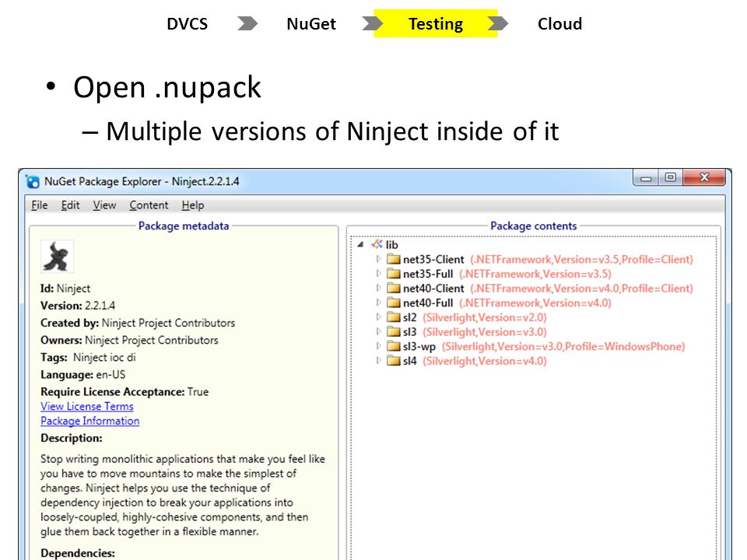
Task: Click the sl3-wp folder icon
Action: click(393, 346)
